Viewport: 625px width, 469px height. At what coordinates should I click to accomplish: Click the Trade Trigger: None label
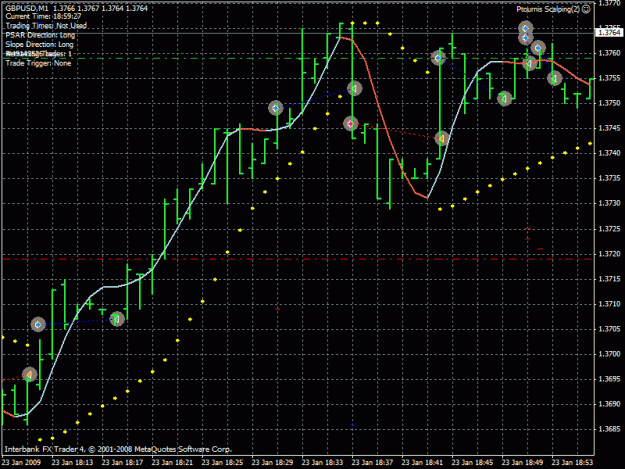tap(38, 63)
